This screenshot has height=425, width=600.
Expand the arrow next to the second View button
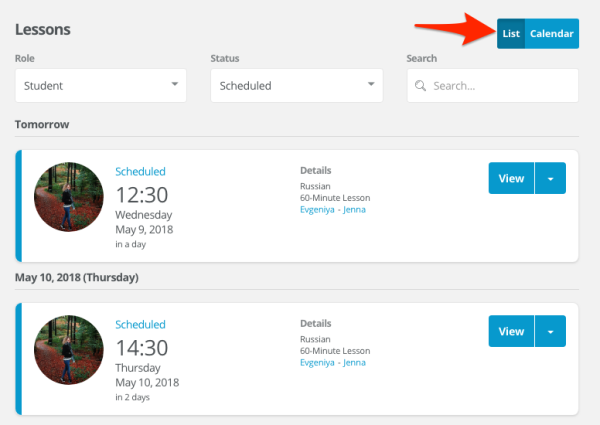pyautogui.click(x=550, y=331)
